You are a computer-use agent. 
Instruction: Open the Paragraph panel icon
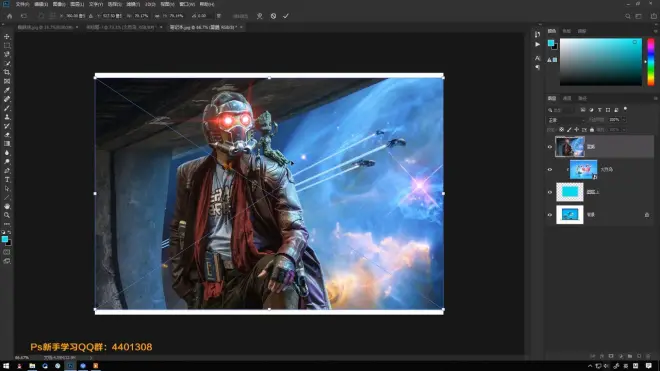[x=538, y=67]
